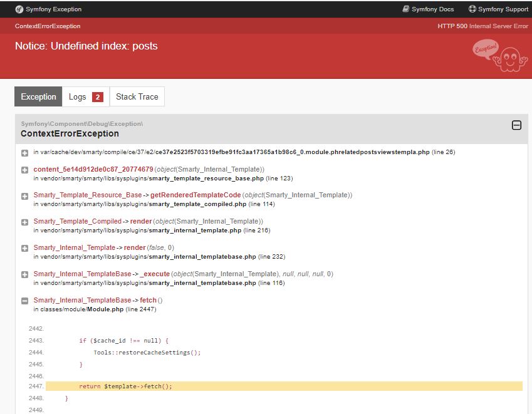Click 'Notice: Undefined index: posts' heading
This screenshot has width=532, height=414.
[86, 46]
